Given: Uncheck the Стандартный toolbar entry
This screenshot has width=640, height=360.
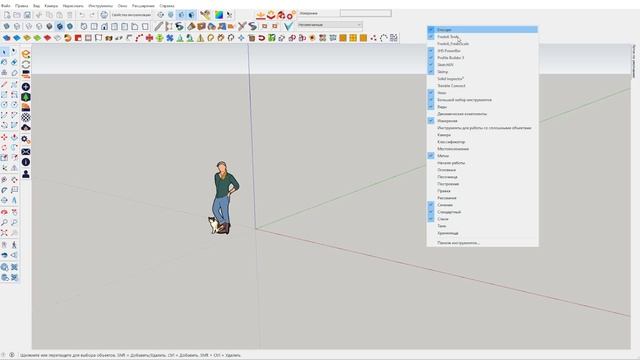Looking at the screenshot, I should point(482,212).
